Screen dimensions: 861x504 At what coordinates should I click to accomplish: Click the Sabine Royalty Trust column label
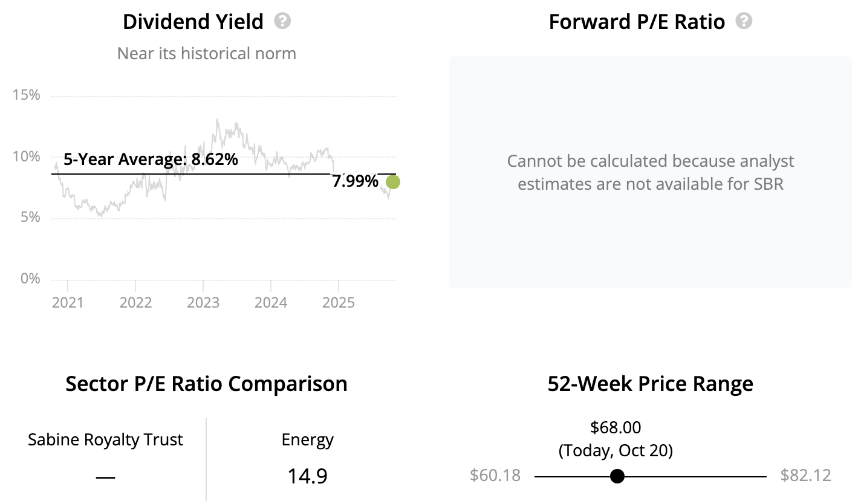(x=105, y=440)
